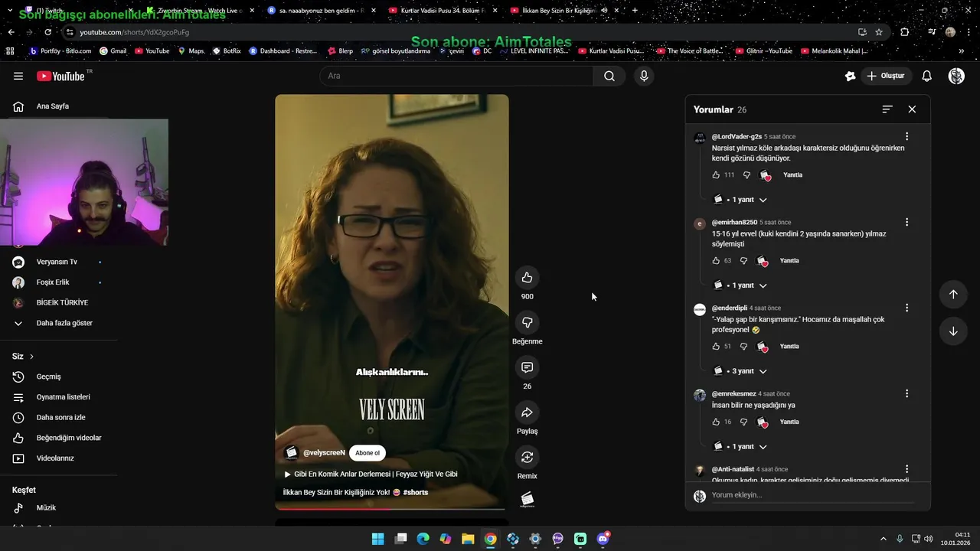Expand 1 reply under emirhan8250 comment

740,285
